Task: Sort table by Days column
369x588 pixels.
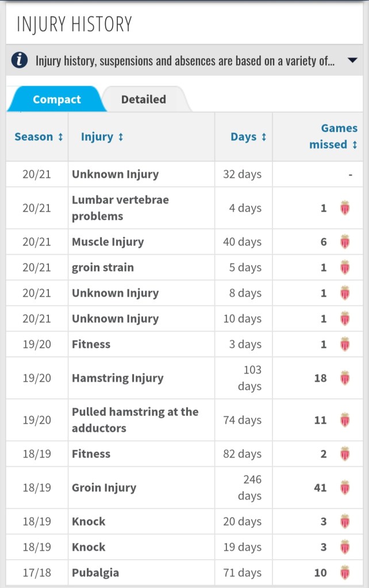Action: point(248,137)
